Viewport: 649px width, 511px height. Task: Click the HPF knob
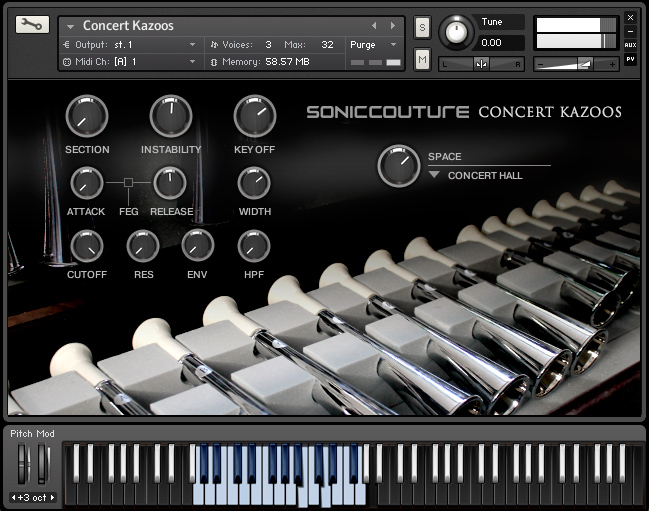click(254, 246)
